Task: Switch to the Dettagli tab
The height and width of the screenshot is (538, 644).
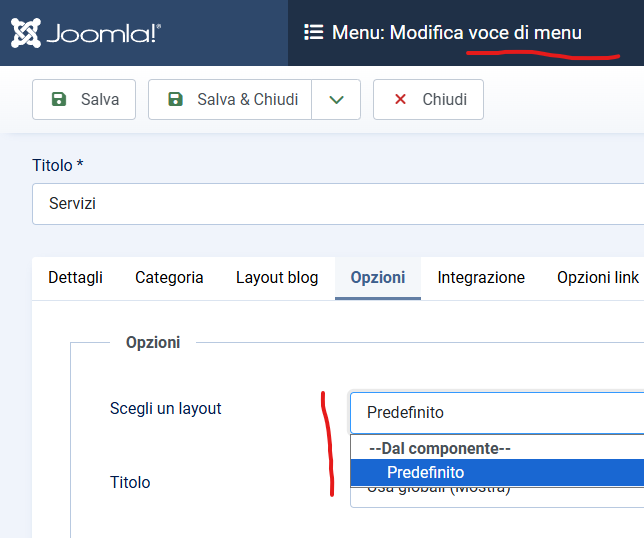Action: (x=75, y=278)
